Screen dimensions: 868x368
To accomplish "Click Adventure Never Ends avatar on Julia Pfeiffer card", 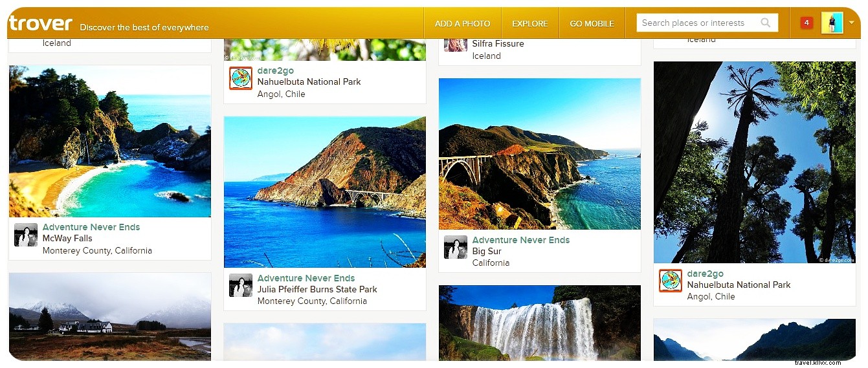I will pyautogui.click(x=241, y=285).
